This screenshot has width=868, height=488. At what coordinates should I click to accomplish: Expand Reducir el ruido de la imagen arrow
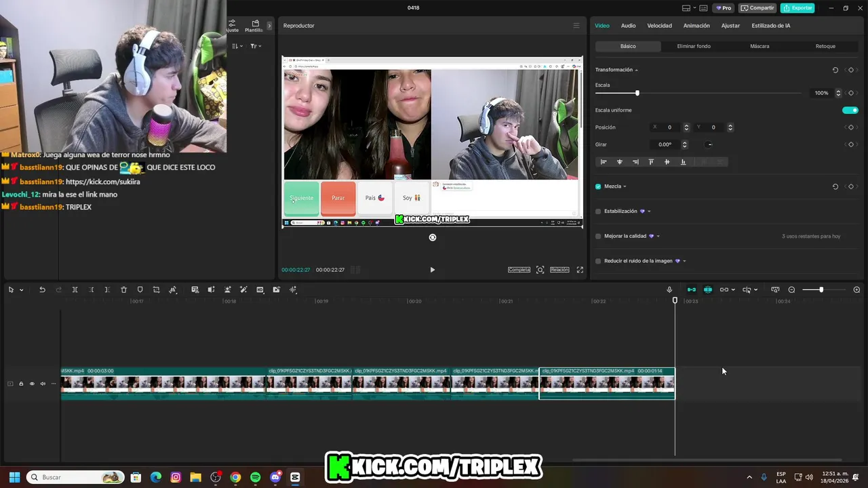coord(684,261)
